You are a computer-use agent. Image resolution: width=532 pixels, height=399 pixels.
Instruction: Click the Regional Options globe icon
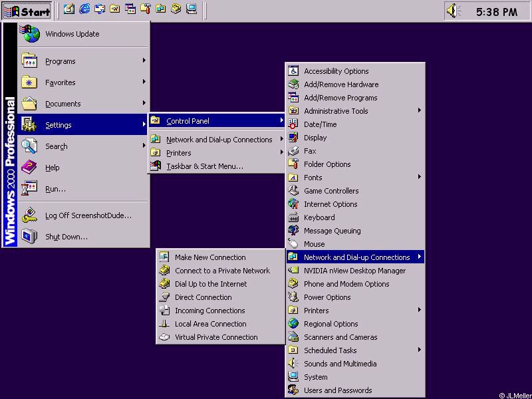293,324
